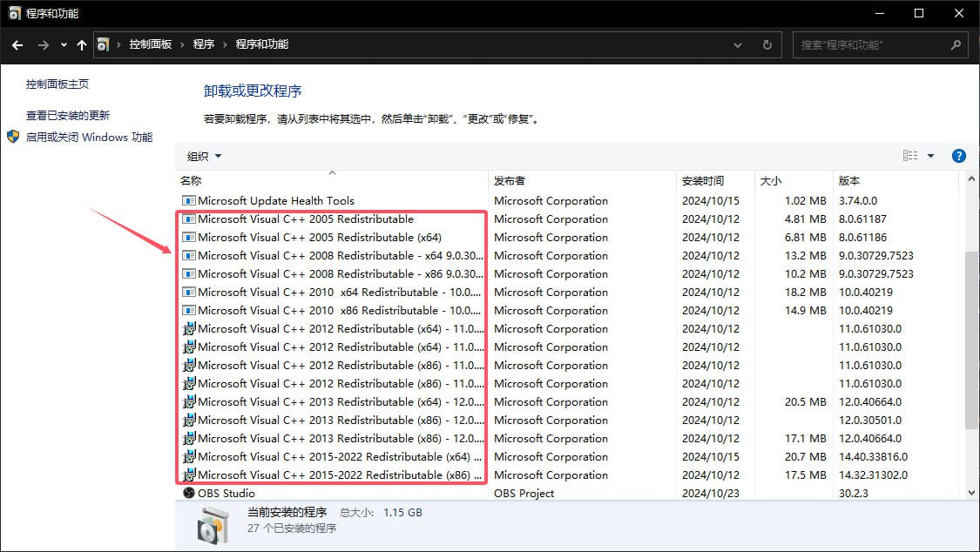The width and height of the screenshot is (980, 552).
Task: Click the control panel icon in address bar
Action: click(x=103, y=44)
